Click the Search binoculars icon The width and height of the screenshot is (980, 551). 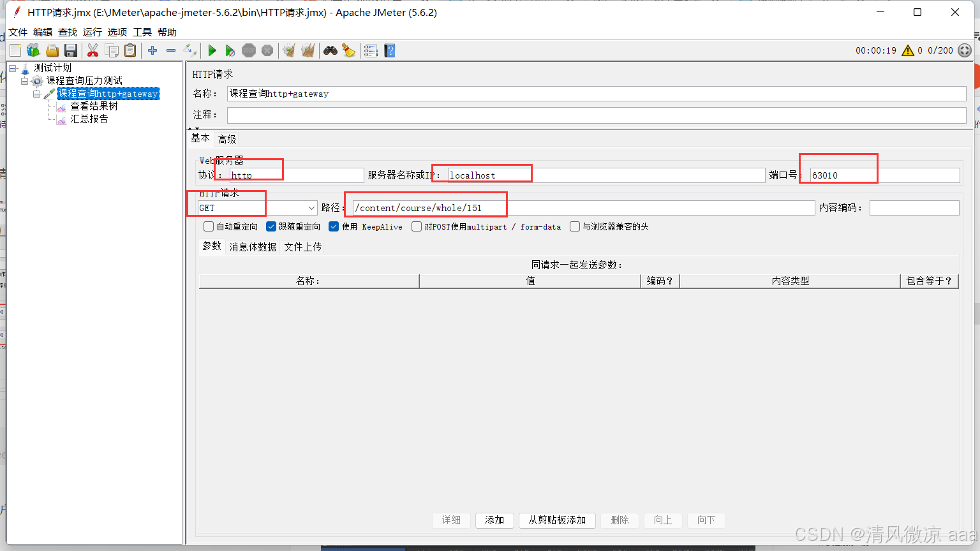click(x=330, y=50)
